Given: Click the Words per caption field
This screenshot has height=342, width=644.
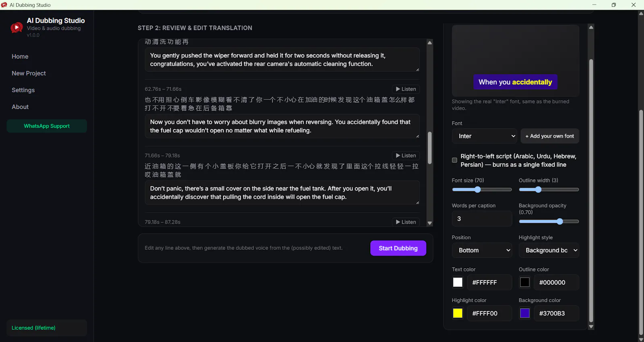Looking at the screenshot, I should pyautogui.click(x=482, y=219).
